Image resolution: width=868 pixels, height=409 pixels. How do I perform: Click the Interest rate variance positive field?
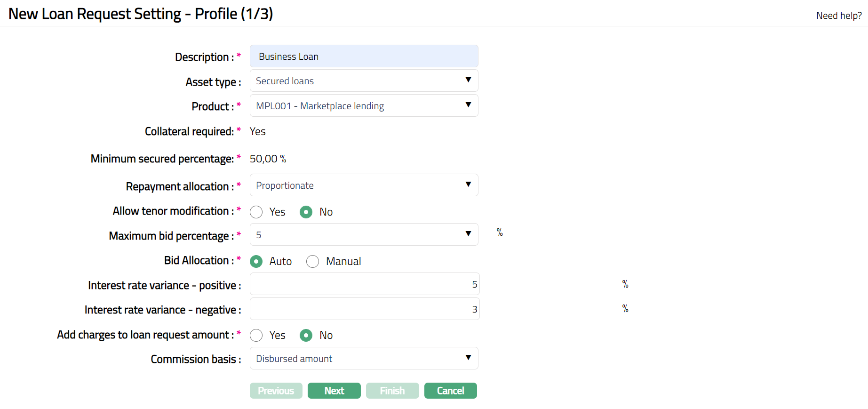tap(364, 284)
